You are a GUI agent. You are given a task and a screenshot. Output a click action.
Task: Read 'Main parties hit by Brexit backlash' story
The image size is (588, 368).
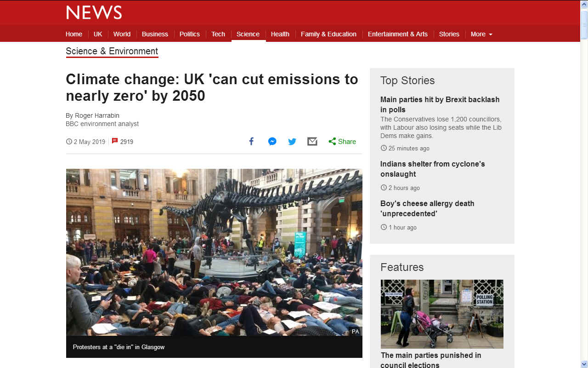(440, 104)
